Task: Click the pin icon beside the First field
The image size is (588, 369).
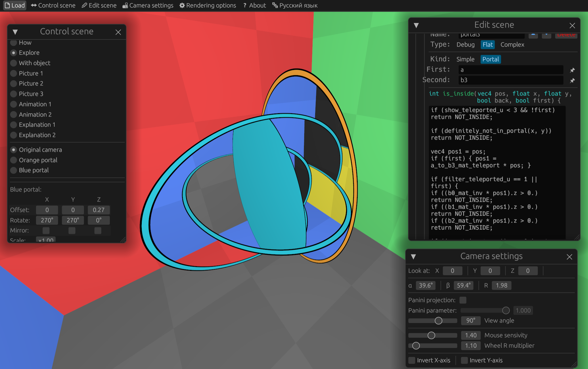Action: click(572, 70)
